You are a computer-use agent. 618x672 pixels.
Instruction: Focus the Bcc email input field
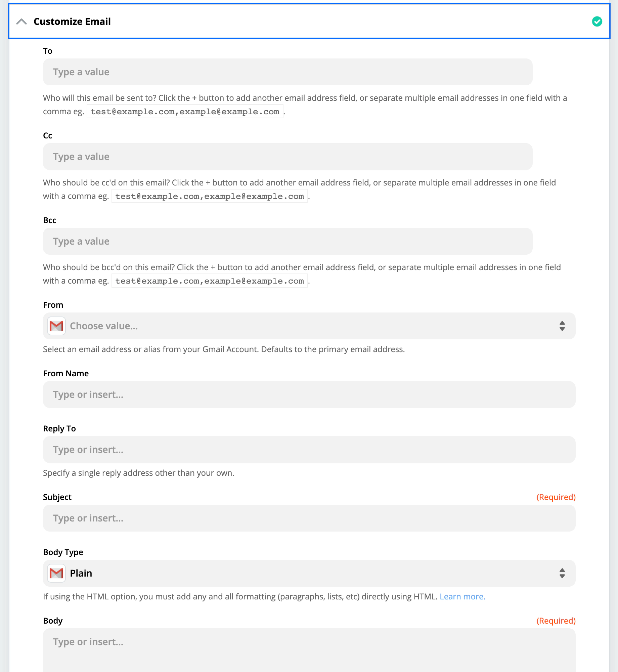[288, 241]
